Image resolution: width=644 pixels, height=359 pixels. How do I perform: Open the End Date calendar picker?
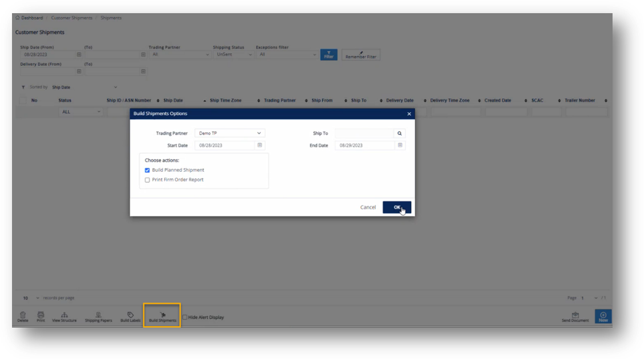(400, 145)
